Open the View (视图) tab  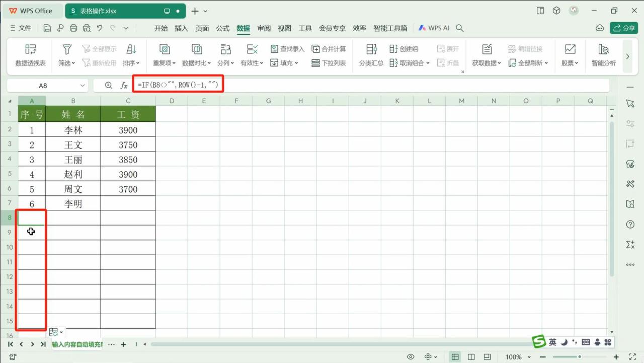coord(285,28)
